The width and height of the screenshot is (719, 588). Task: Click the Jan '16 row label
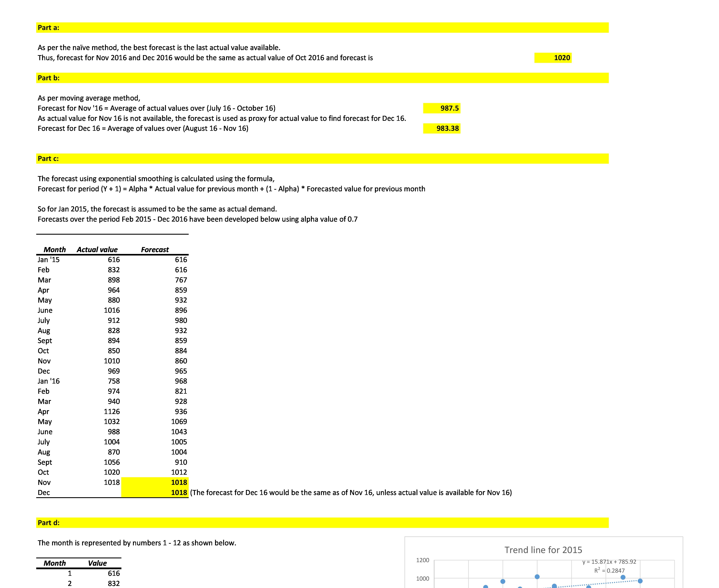point(48,381)
